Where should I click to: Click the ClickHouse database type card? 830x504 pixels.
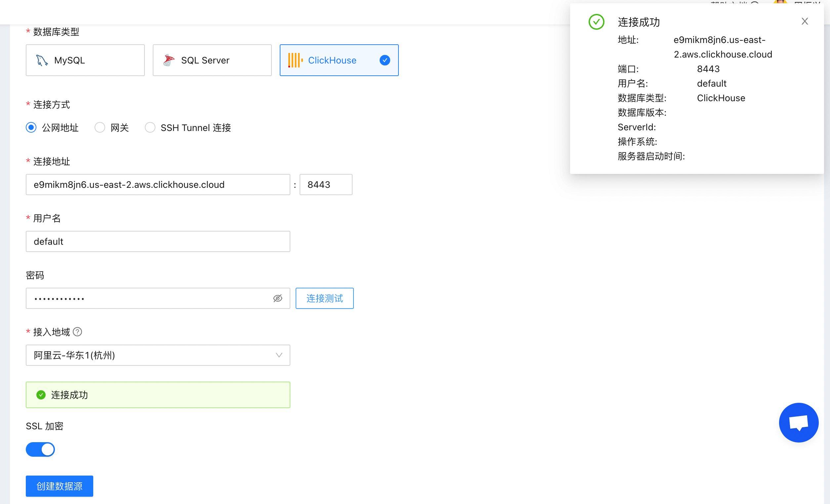339,60
